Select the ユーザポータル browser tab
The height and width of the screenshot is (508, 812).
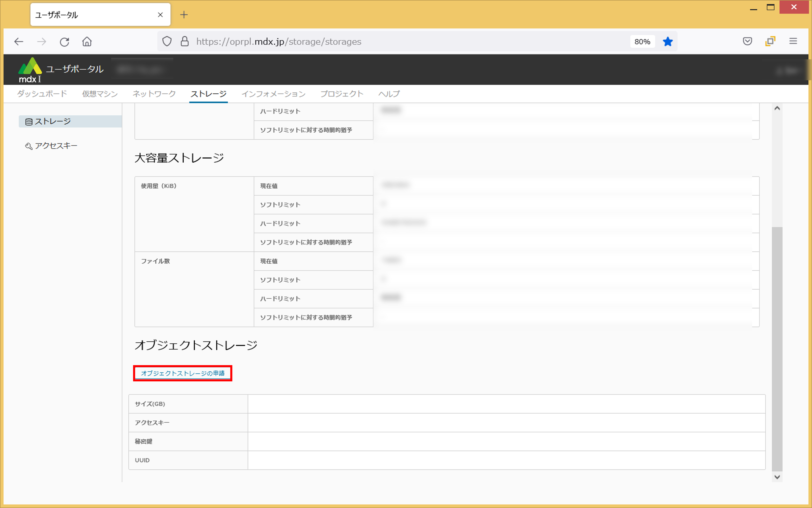100,15
